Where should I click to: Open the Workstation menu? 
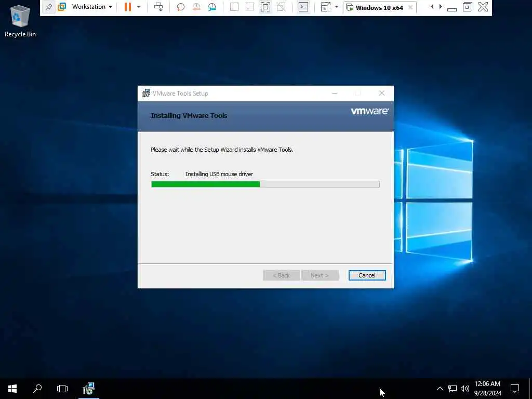point(92,7)
